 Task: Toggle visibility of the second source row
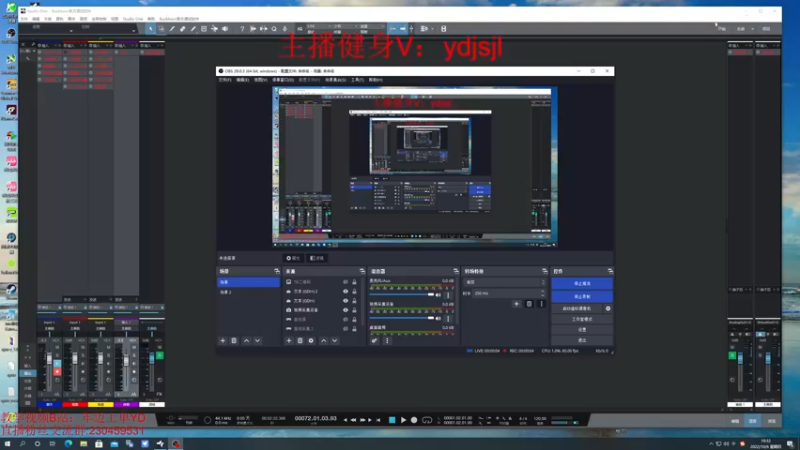(x=345, y=291)
